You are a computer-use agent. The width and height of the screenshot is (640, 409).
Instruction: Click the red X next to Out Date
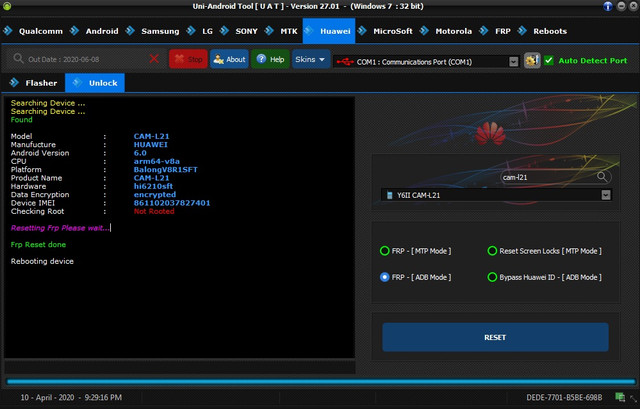(x=153, y=59)
